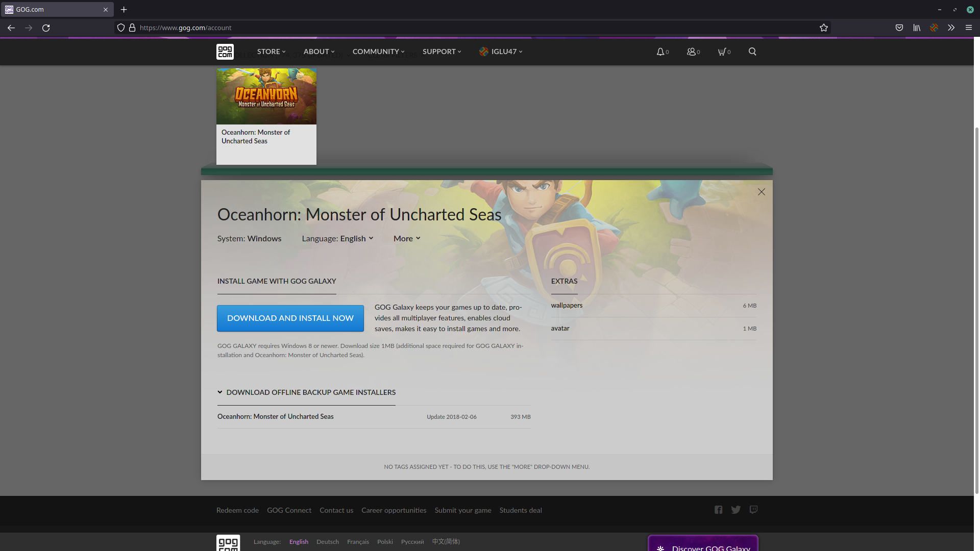
Task: Bookmark this page with star icon
Action: [x=824, y=28]
